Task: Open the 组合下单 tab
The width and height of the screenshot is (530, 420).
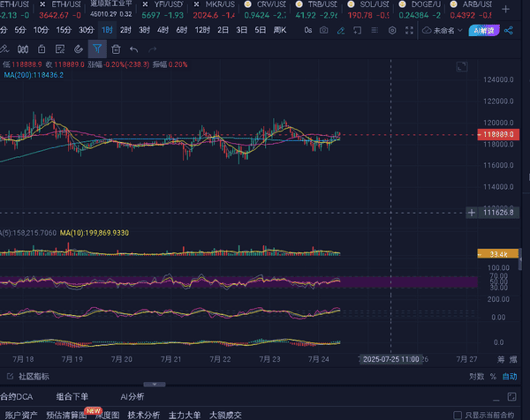Action: [72, 397]
